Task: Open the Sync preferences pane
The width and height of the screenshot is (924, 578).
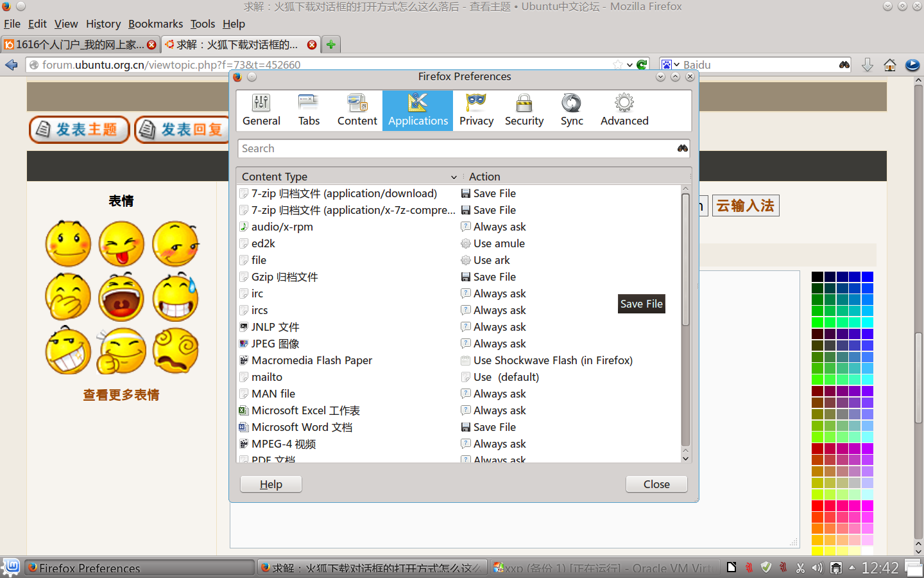Action: pos(572,110)
